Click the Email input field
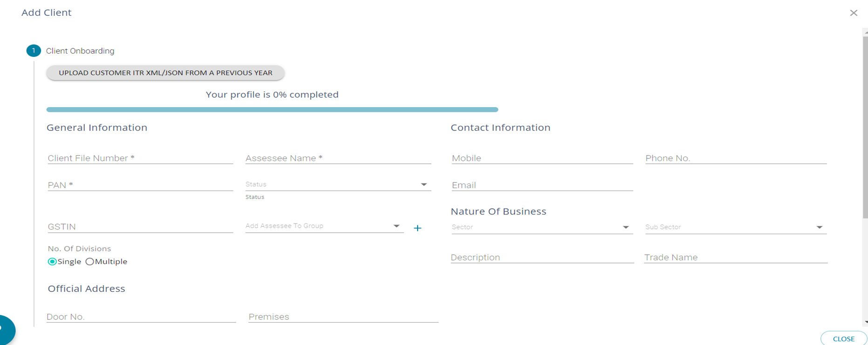The height and width of the screenshot is (345, 868). click(x=542, y=185)
